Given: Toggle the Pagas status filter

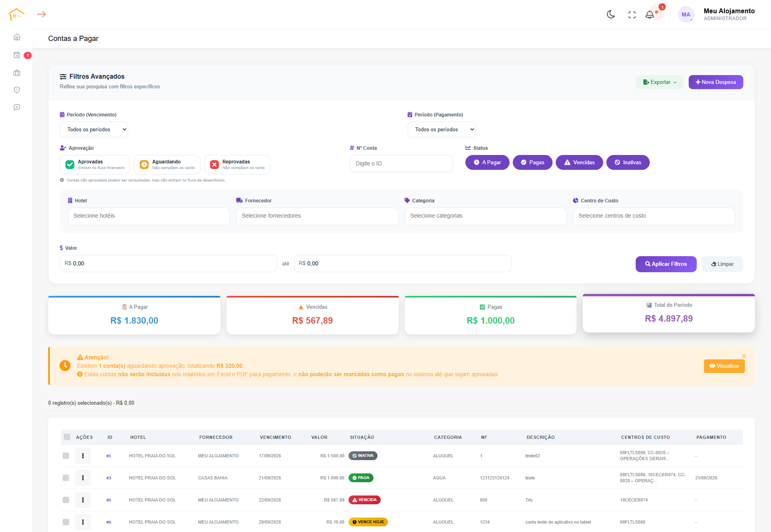Looking at the screenshot, I should pos(532,162).
